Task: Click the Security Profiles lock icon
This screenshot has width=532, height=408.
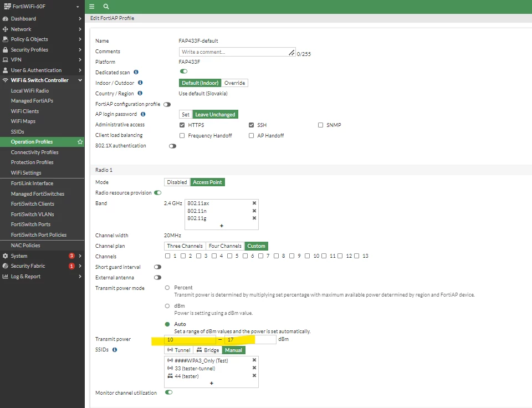Action: [x=5, y=49]
